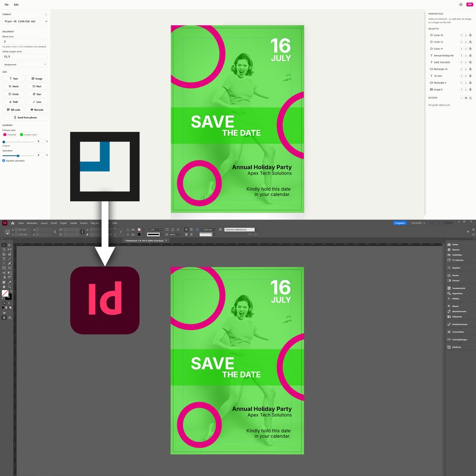This screenshot has width=476, height=476.
Task: Open the Seiten panel in InDesign
Action: 453,244
